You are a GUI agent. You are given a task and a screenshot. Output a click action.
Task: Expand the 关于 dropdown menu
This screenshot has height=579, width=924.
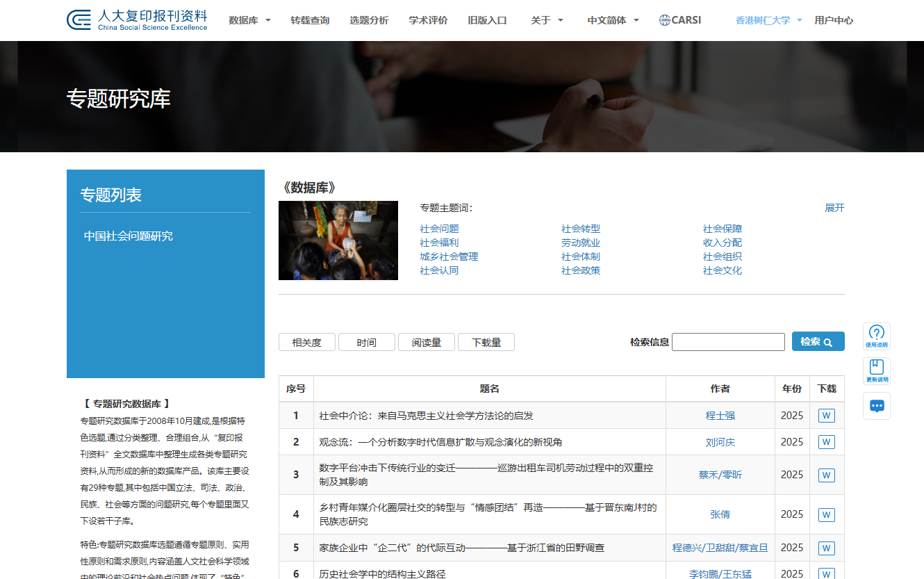[x=547, y=20]
